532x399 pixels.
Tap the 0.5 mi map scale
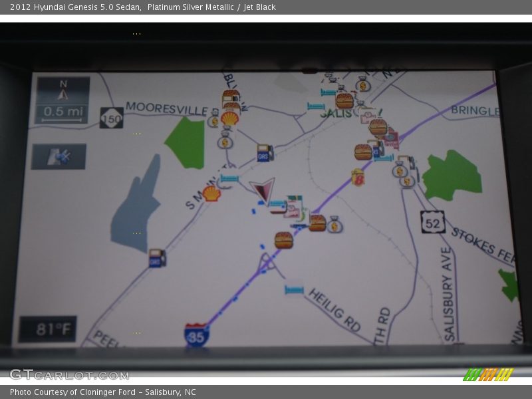tap(63, 114)
